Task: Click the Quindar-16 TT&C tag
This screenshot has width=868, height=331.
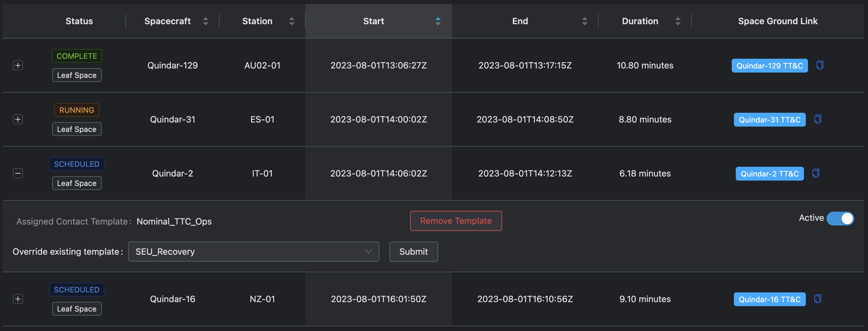Action: click(769, 299)
